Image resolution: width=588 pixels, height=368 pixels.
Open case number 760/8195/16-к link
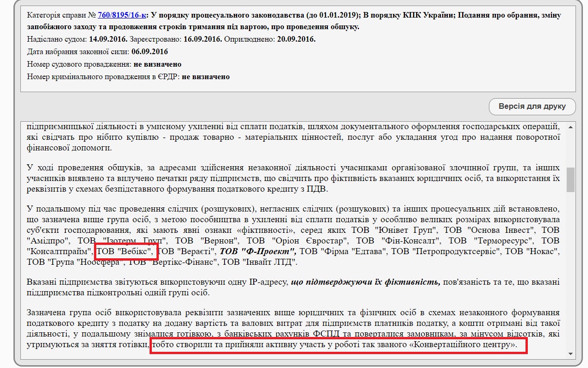click(x=122, y=15)
